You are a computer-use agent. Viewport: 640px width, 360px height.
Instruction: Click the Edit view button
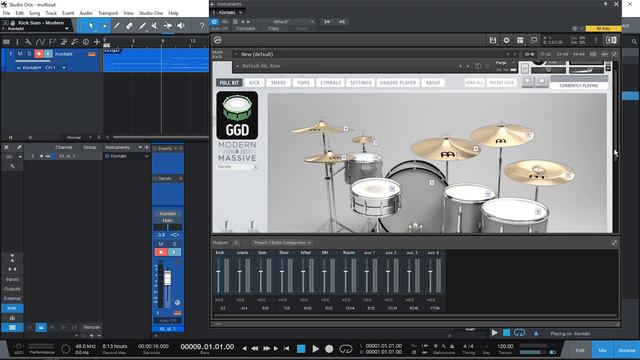[x=580, y=350]
